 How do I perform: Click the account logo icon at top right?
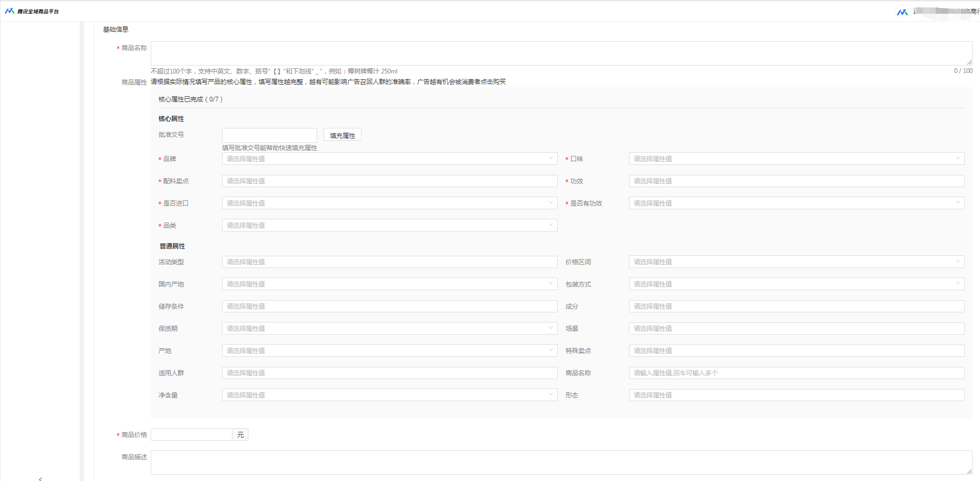pyautogui.click(x=902, y=12)
